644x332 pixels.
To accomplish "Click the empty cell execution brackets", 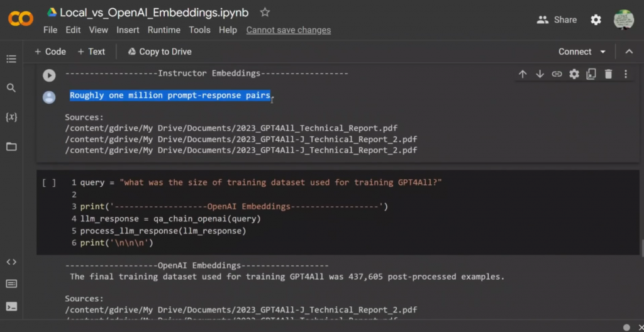I will [49, 183].
